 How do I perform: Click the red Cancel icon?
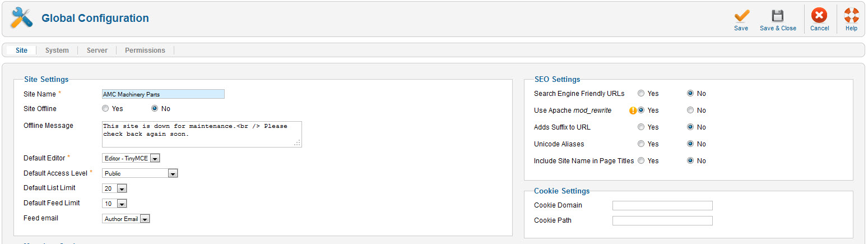coord(819,16)
